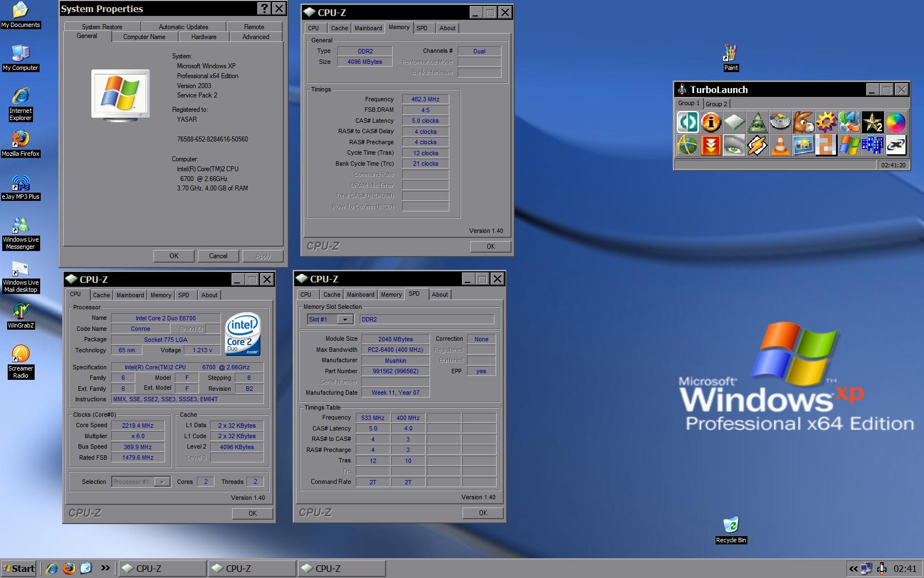Click memory Size value 4096 MBytes
The height and width of the screenshot is (578, 924).
365,62
